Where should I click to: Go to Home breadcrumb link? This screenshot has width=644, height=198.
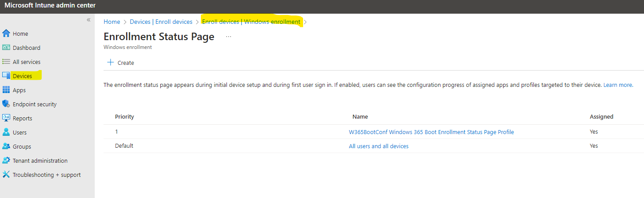112,22
